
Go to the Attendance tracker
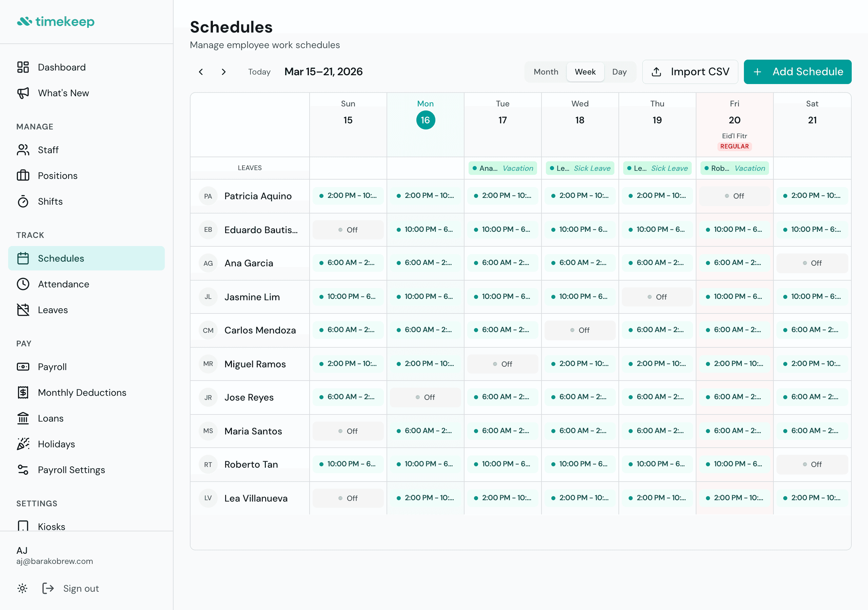(63, 284)
